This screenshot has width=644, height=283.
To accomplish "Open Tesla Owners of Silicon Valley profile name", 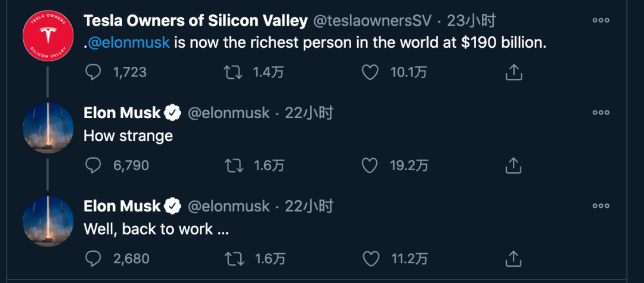I will [x=196, y=20].
